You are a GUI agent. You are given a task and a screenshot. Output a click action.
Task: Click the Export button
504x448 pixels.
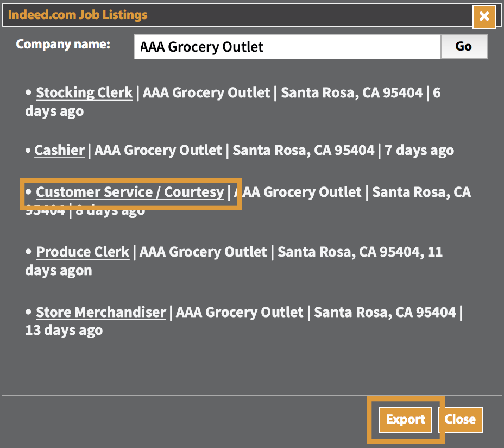coord(406,420)
